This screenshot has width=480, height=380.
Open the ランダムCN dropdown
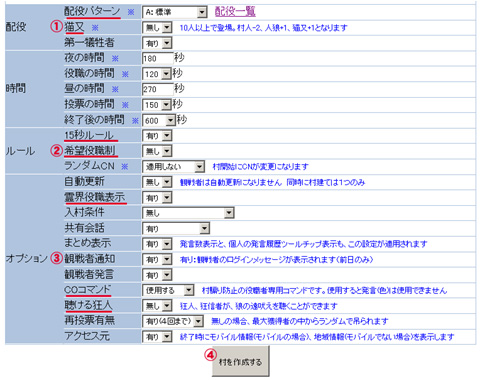(x=173, y=166)
